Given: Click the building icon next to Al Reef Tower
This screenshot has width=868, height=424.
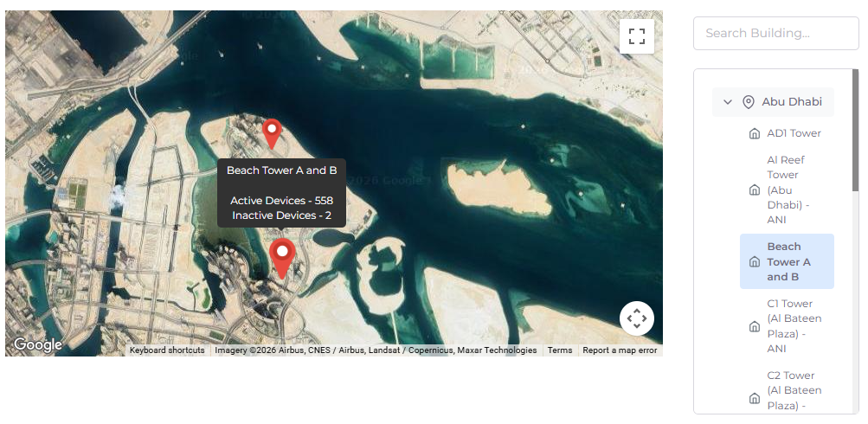Looking at the screenshot, I should click(x=754, y=190).
